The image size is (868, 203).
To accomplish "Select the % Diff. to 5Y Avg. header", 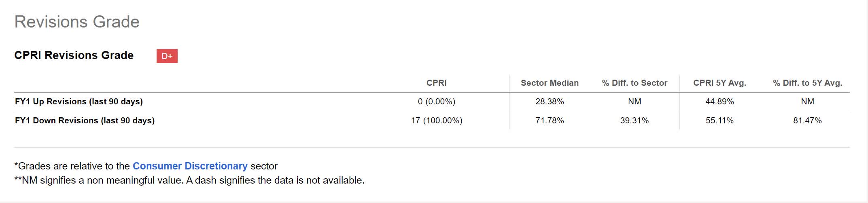I will (807, 83).
